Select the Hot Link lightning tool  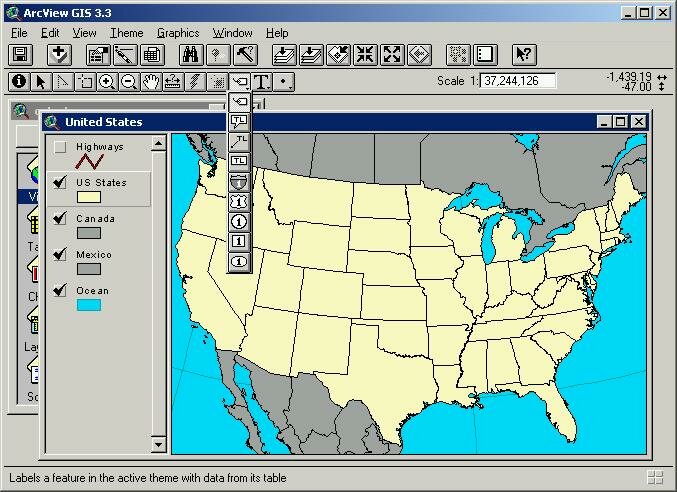click(x=195, y=82)
